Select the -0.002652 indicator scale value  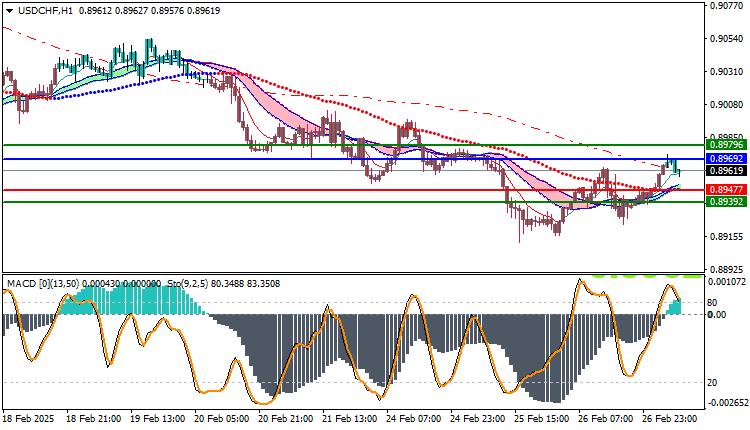727,403
